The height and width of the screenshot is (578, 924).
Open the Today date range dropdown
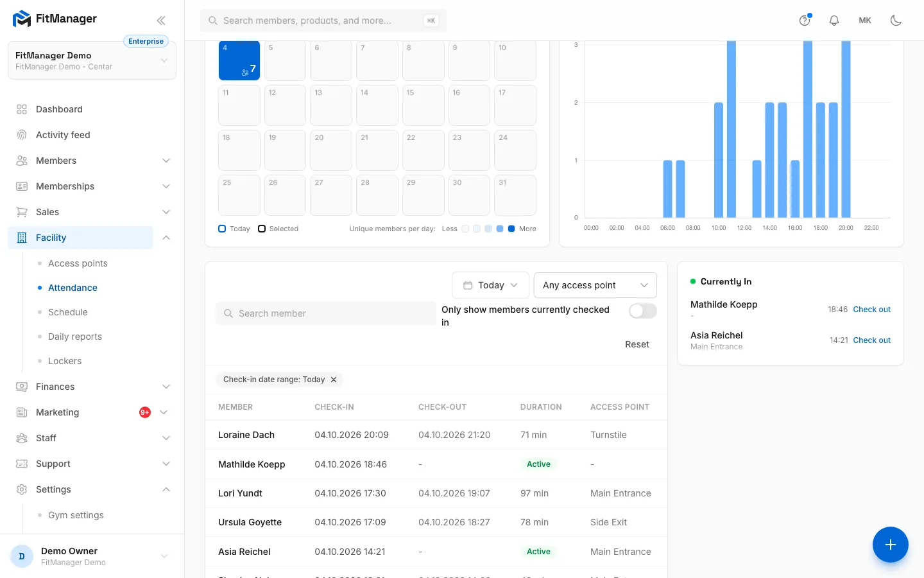pos(490,285)
